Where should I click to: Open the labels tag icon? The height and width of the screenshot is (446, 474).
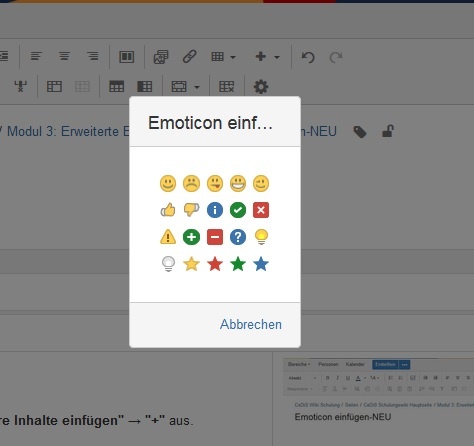[360, 132]
